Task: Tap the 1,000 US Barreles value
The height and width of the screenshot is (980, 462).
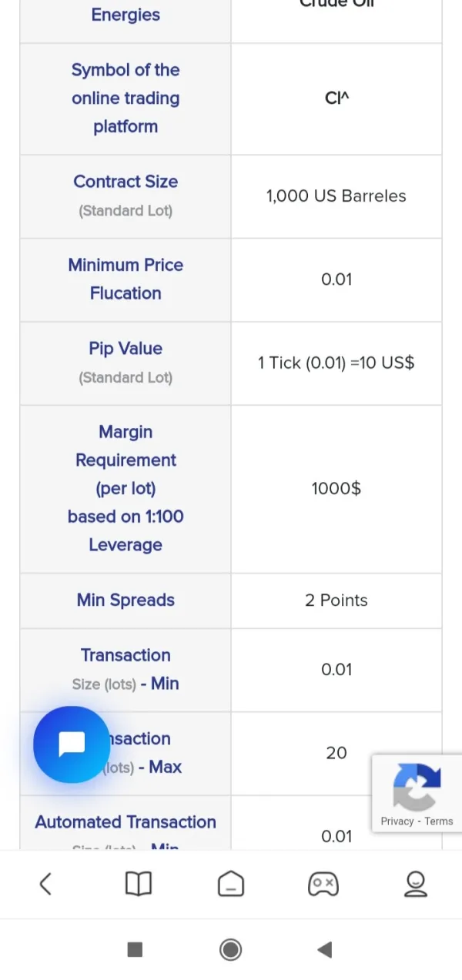Action: click(336, 196)
